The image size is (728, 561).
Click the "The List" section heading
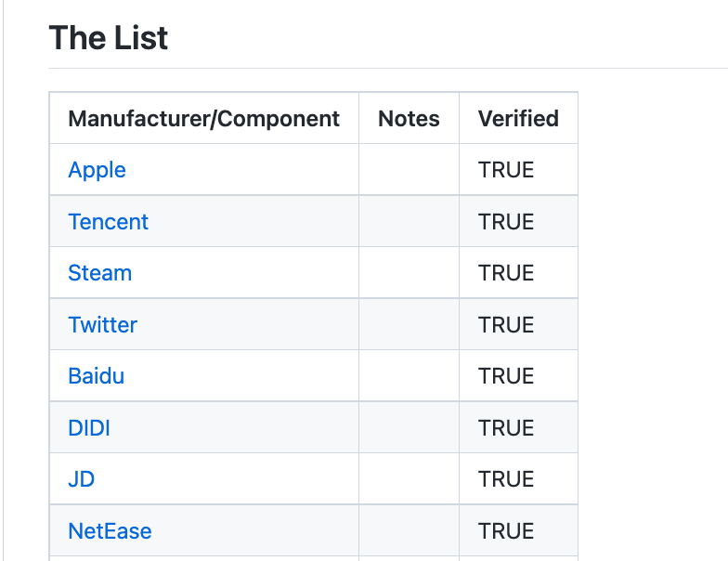coord(108,38)
